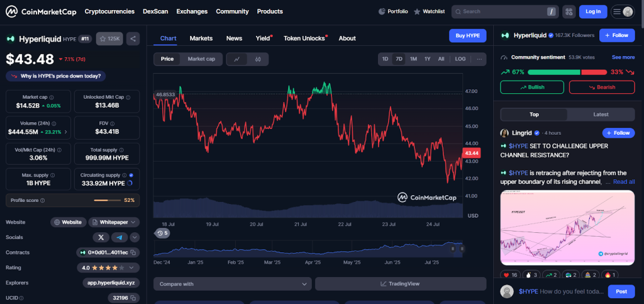Show Total supply info icon

121,150
